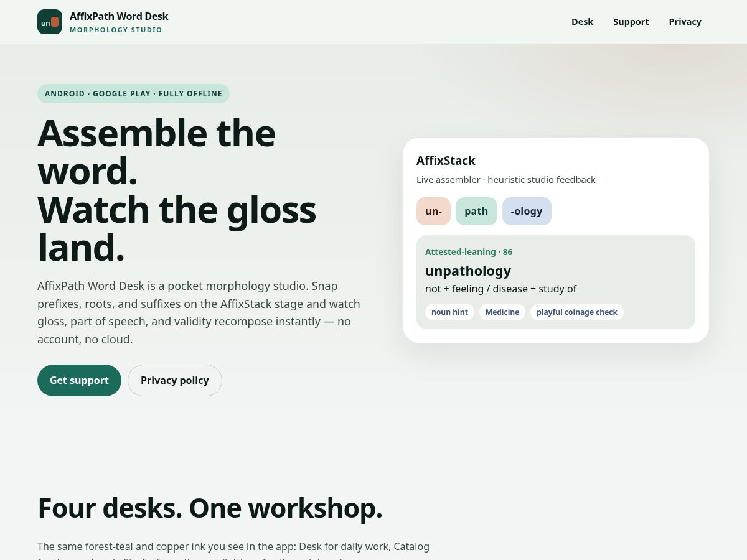
Task: Click the Attested-leaning 86 score text
Action: [x=469, y=252]
